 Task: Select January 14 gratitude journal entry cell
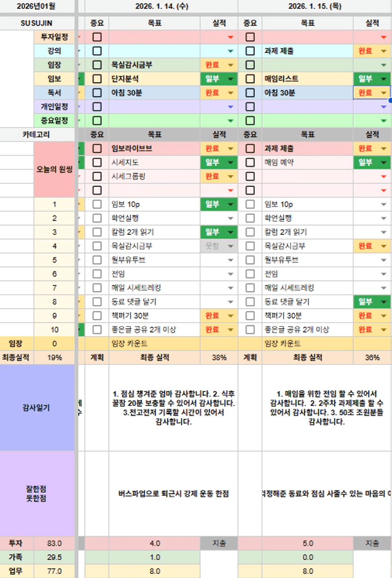pyautogui.click(x=173, y=408)
